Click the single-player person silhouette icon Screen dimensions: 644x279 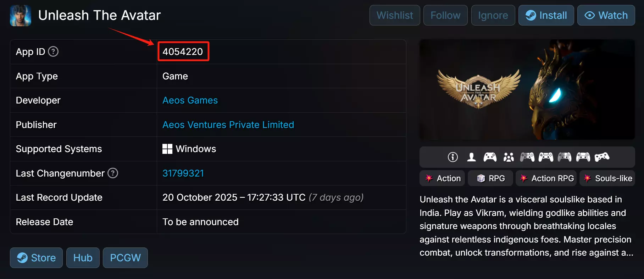471,157
